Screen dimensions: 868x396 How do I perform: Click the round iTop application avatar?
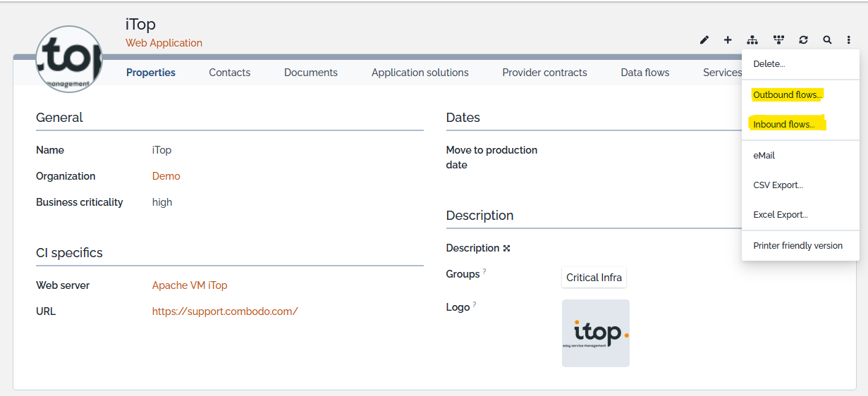(68, 60)
